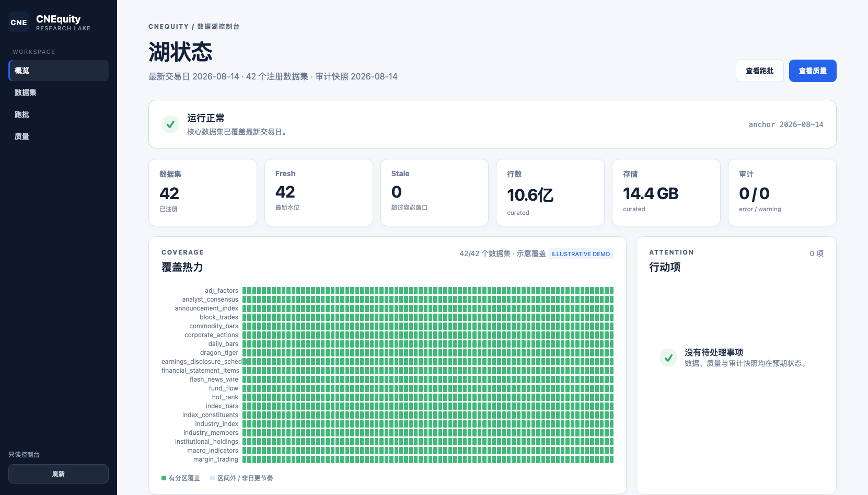Image resolution: width=868 pixels, height=495 pixels.
Task: Click the index_bars row label
Action: (x=222, y=406)
